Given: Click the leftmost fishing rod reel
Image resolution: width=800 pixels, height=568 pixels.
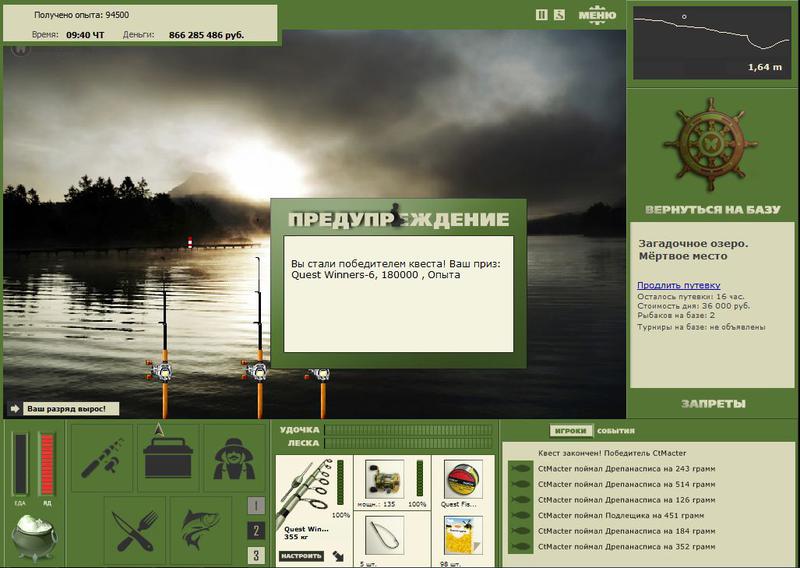Looking at the screenshot, I should point(159,371).
